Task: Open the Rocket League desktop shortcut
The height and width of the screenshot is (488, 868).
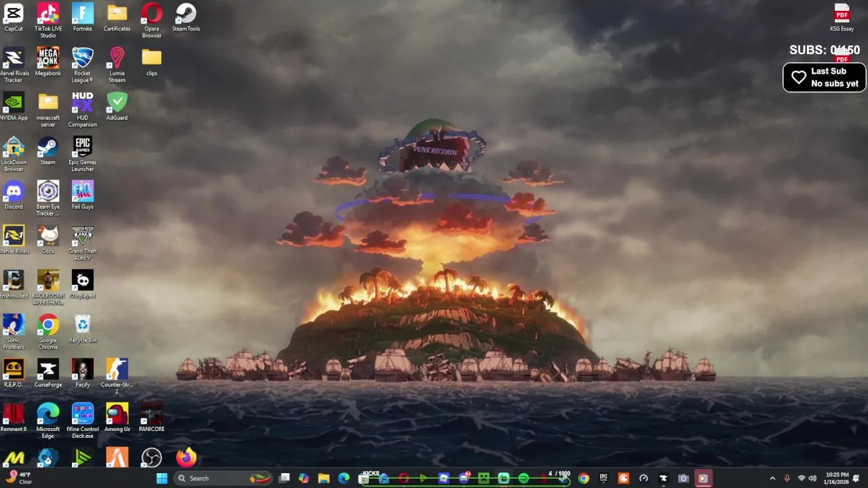Action: coord(83,65)
